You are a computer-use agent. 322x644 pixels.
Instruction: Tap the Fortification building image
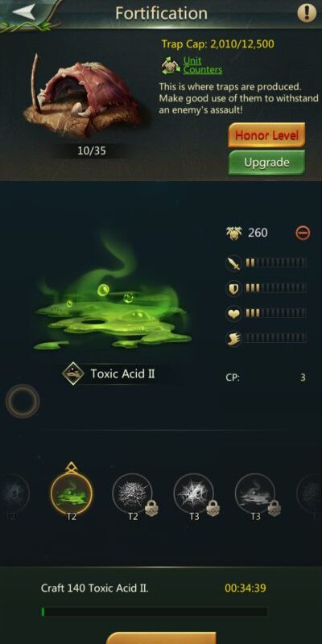click(x=85, y=97)
